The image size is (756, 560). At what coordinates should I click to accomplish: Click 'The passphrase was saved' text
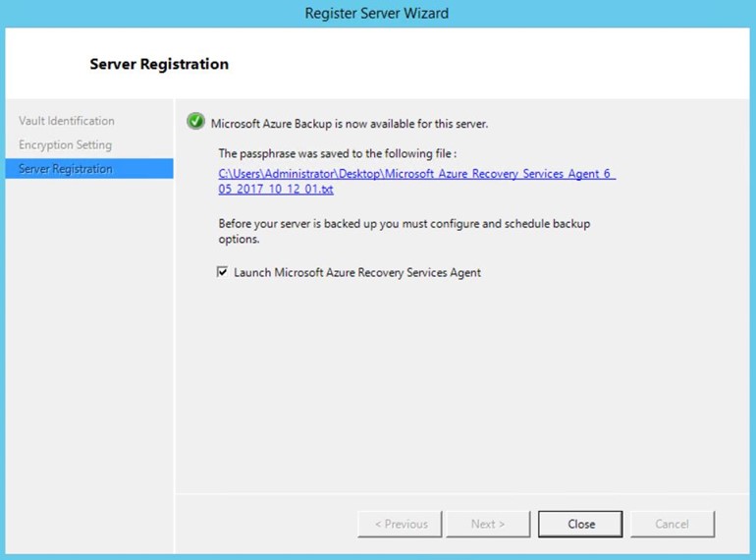coord(338,153)
